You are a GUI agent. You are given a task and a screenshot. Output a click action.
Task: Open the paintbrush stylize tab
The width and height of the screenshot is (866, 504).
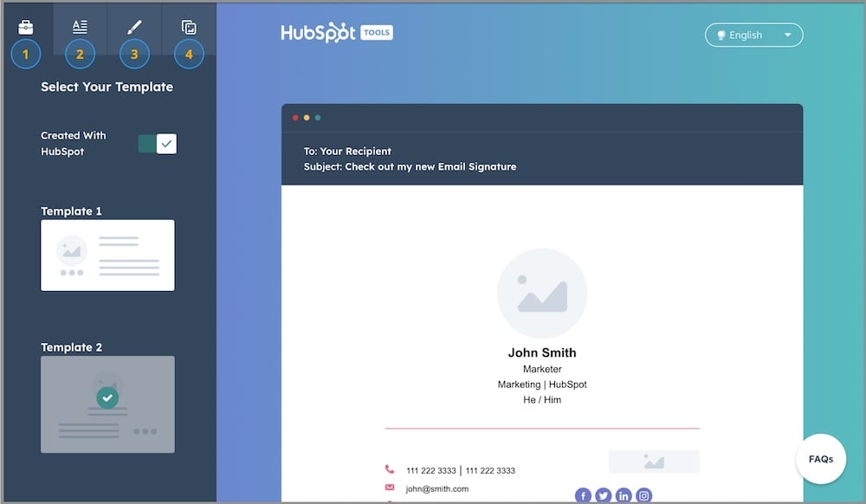coord(134,27)
